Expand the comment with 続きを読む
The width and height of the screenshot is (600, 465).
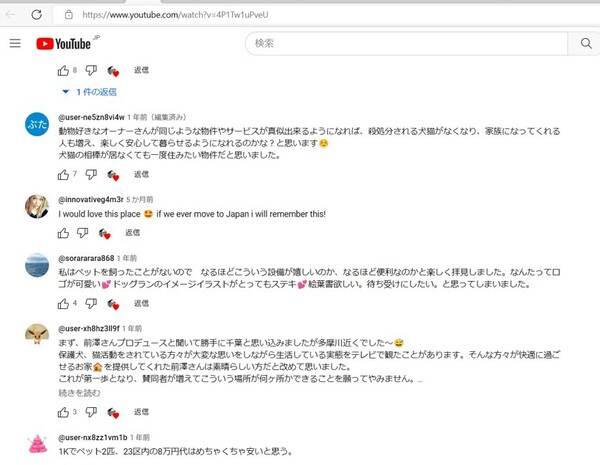[82, 393]
